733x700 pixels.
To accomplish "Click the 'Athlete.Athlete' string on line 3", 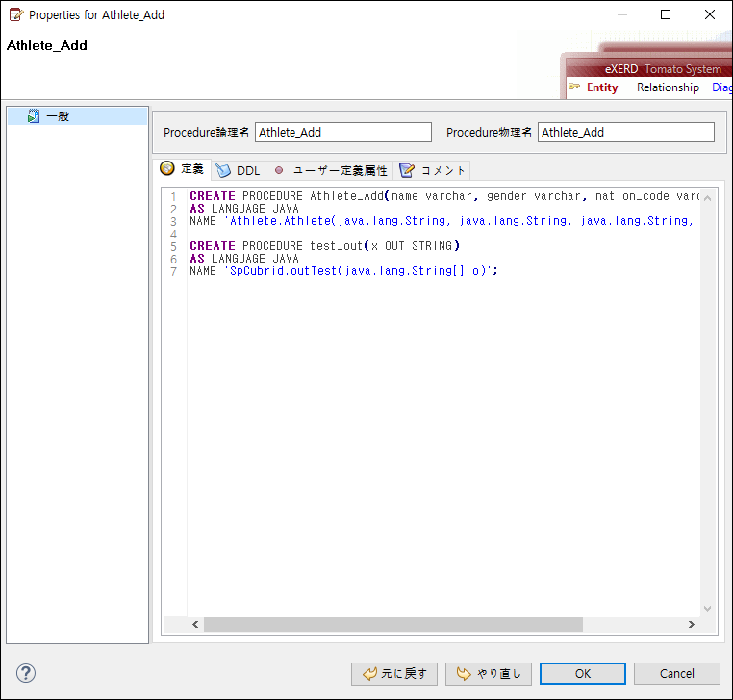I will coord(280,221).
